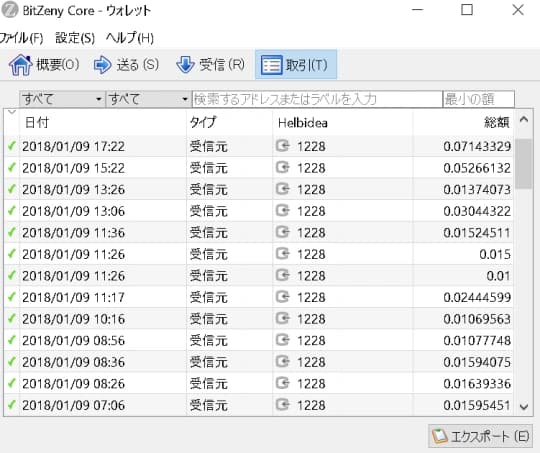Switch to the 送る(S) send tab
Screen dimensions: 540x453
pos(126,65)
